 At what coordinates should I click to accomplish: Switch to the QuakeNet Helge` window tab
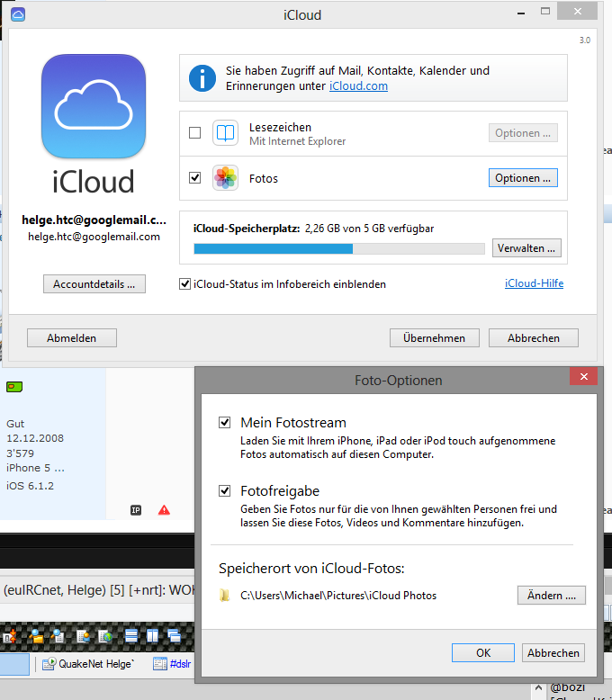point(88,664)
